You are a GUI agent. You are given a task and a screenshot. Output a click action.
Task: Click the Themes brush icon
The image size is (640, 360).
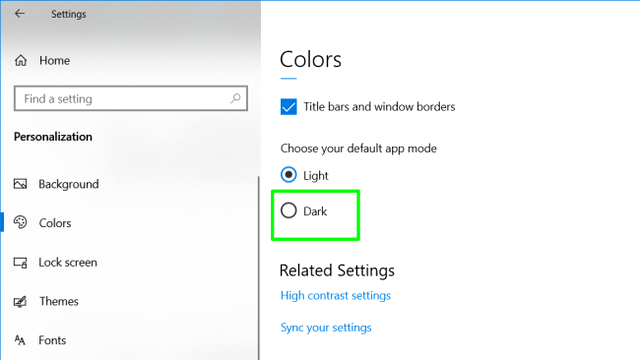tap(20, 302)
